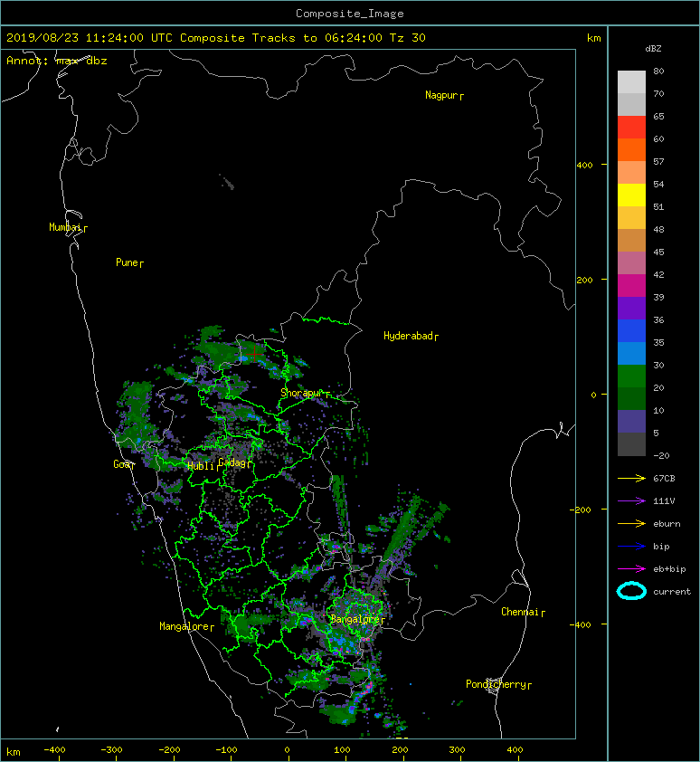Click the blue bip arrow legend icon
This screenshot has height=762, width=700.
coord(631,547)
